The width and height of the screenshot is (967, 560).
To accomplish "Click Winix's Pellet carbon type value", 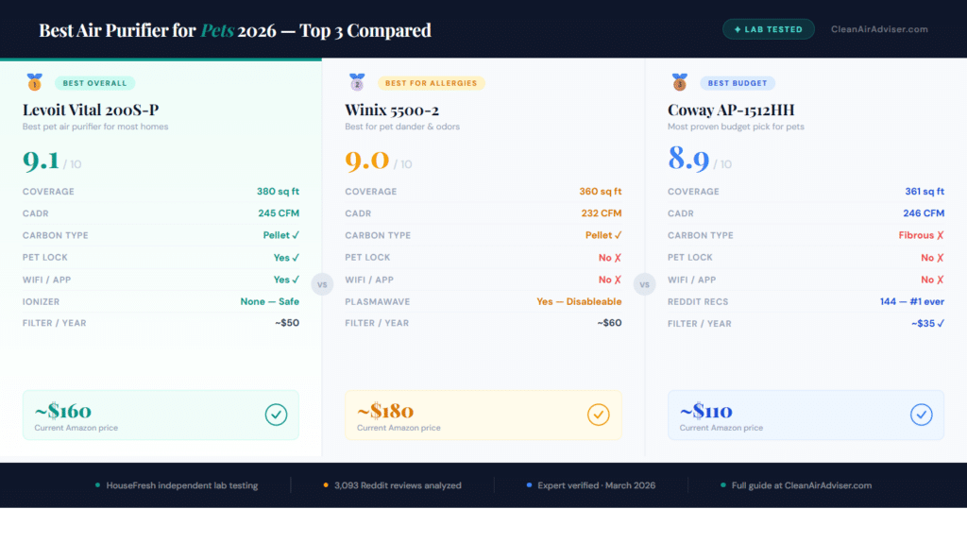I will (x=603, y=235).
